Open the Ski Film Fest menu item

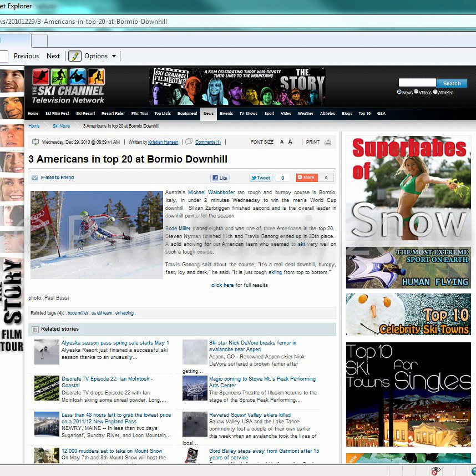click(57, 114)
